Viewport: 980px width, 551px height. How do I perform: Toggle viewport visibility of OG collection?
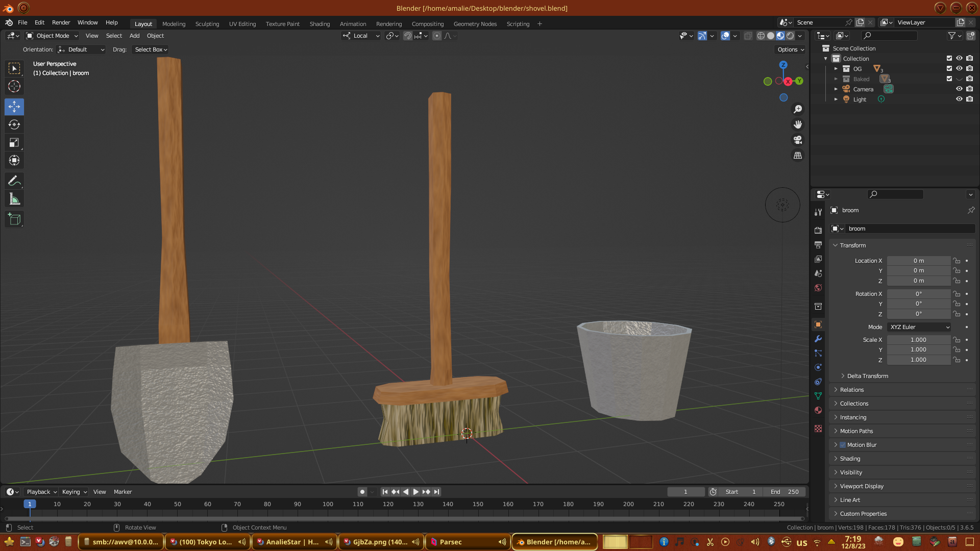click(x=959, y=68)
